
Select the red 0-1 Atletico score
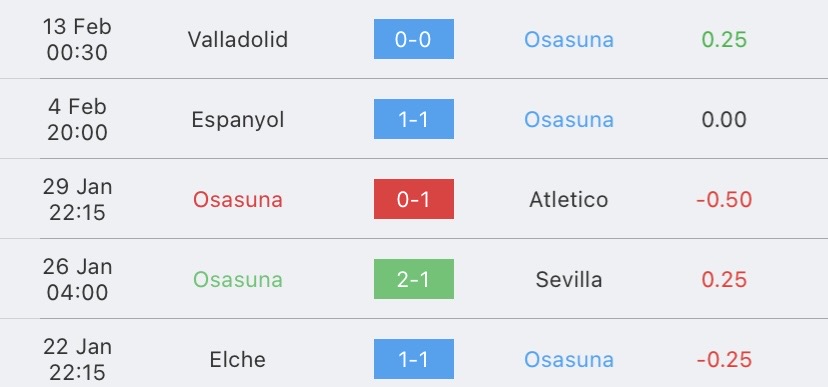413,199
